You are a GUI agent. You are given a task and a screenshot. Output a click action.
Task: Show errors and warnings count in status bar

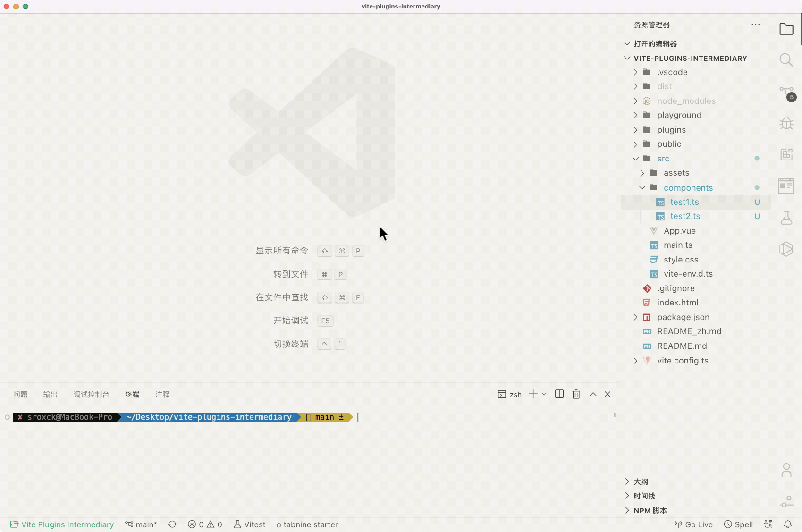point(205,524)
